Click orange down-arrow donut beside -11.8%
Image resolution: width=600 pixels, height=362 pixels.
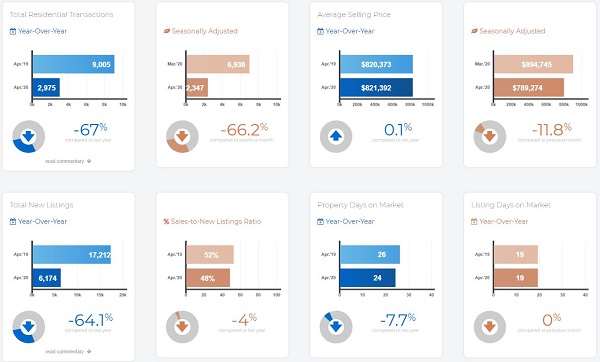click(490, 136)
